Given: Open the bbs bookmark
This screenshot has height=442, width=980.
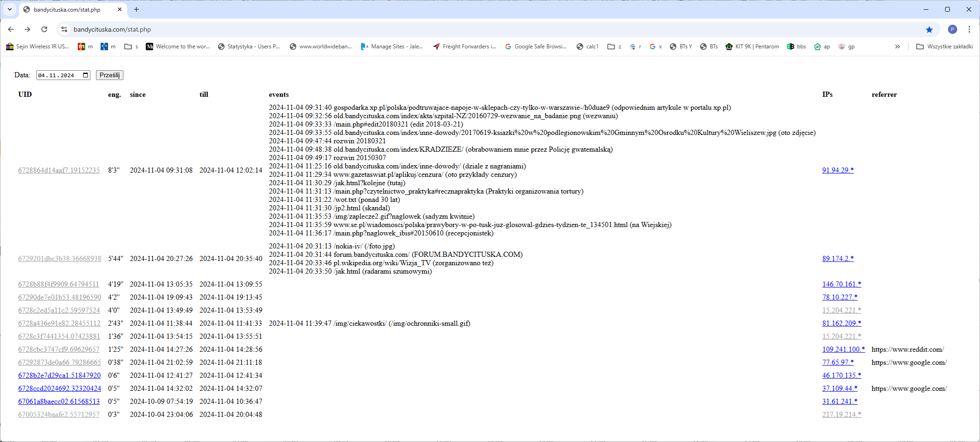Looking at the screenshot, I should point(796,47).
